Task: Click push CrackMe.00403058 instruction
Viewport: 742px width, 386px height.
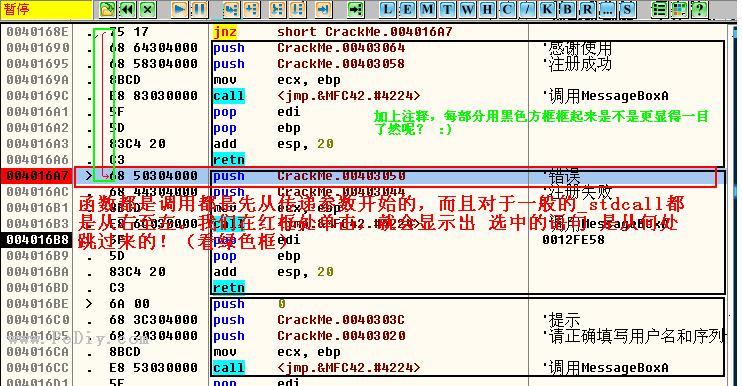Action: click(309, 64)
